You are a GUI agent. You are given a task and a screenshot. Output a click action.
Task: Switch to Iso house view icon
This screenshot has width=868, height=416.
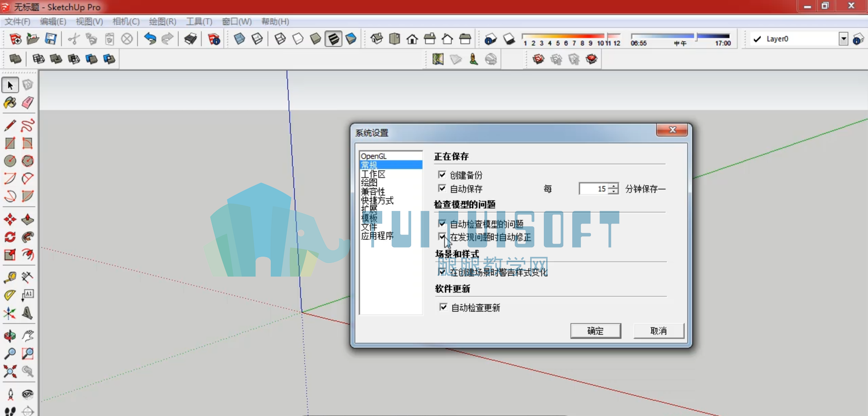click(x=377, y=39)
